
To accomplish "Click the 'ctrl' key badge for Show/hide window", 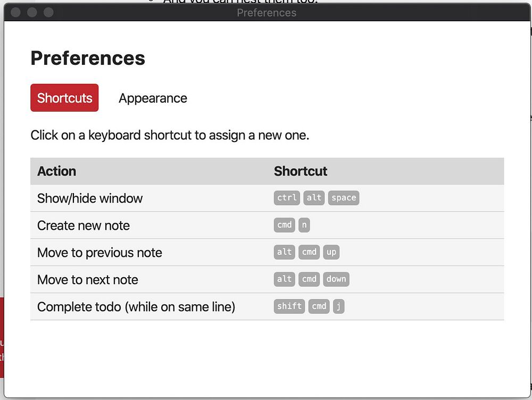I will click(x=287, y=198).
